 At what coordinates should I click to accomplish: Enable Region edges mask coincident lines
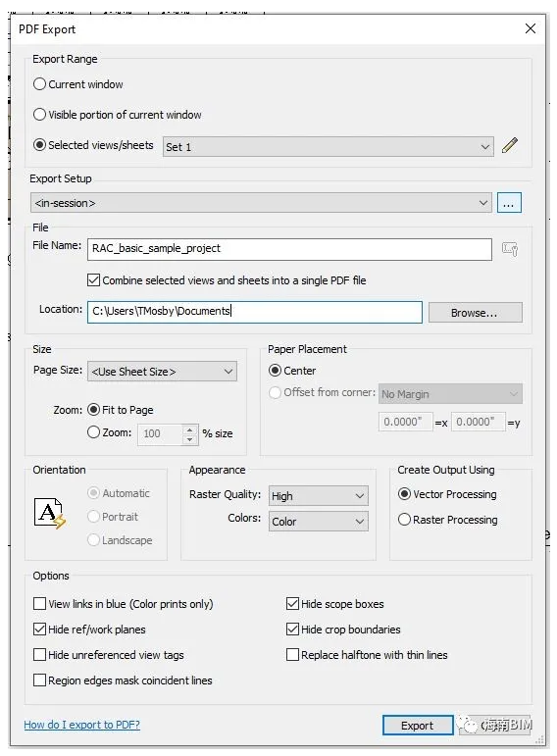click(x=39, y=680)
